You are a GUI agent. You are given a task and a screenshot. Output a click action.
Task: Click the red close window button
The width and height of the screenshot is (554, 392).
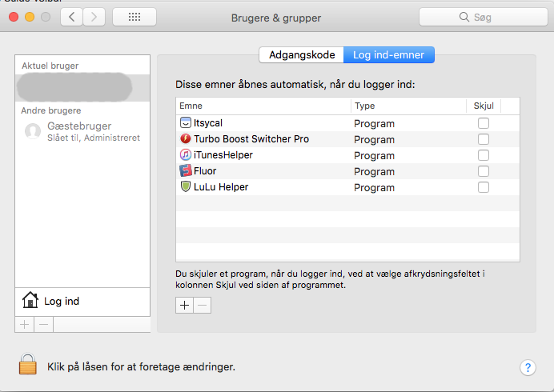tap(14, 17)
